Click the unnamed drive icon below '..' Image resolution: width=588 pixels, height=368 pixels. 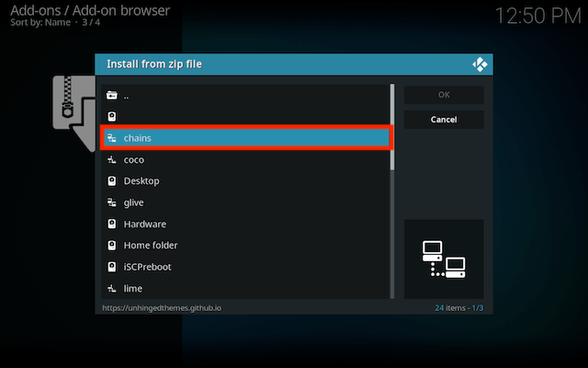click(112, 117)
